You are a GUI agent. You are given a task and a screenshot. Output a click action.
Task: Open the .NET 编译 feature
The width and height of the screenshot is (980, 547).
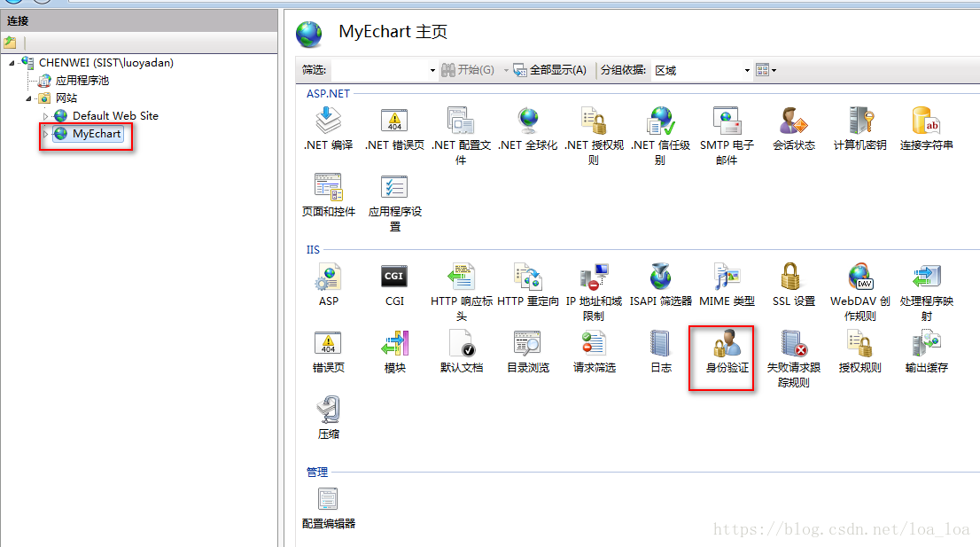328,129
